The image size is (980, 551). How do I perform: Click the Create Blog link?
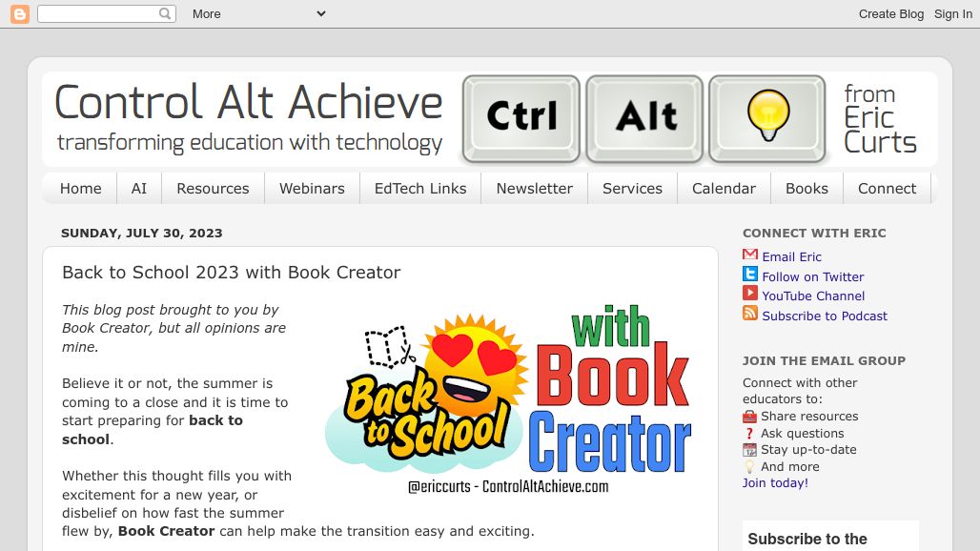891,13
